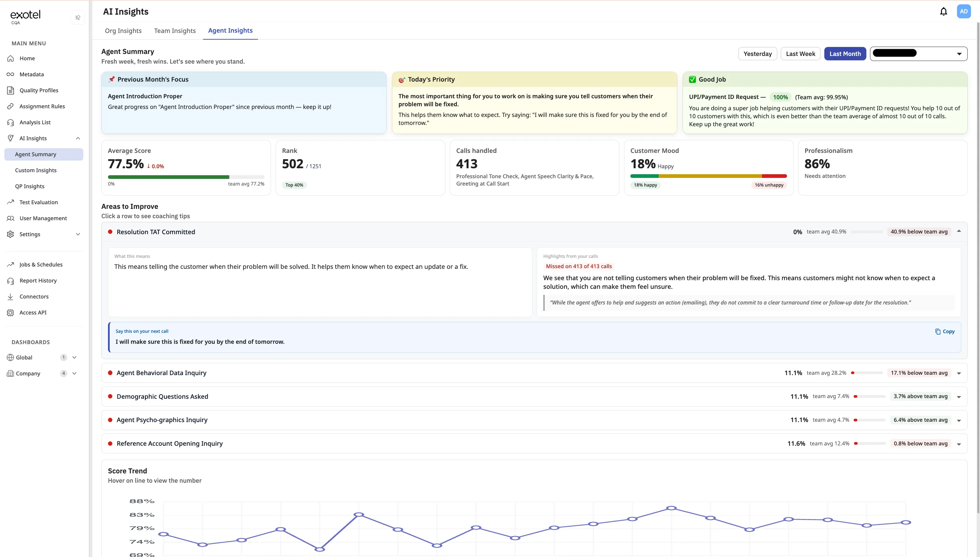Click the Access API chip icon

point(10,312)
